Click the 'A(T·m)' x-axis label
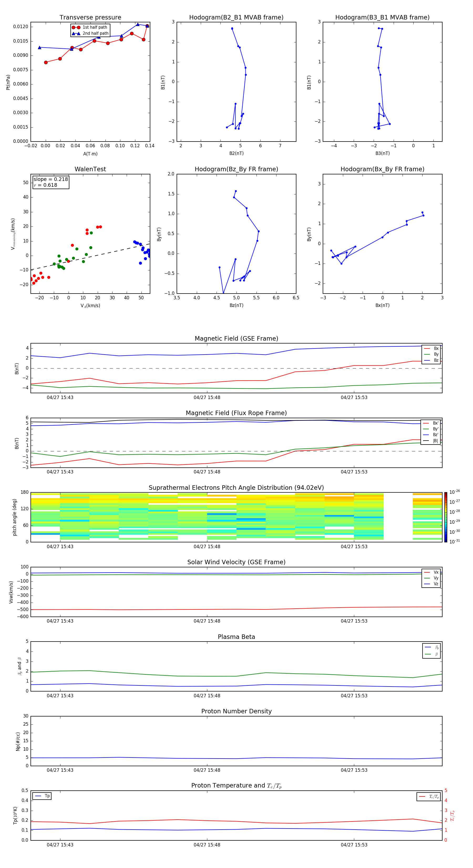This screenshot has height=868, width=473. 90,154
